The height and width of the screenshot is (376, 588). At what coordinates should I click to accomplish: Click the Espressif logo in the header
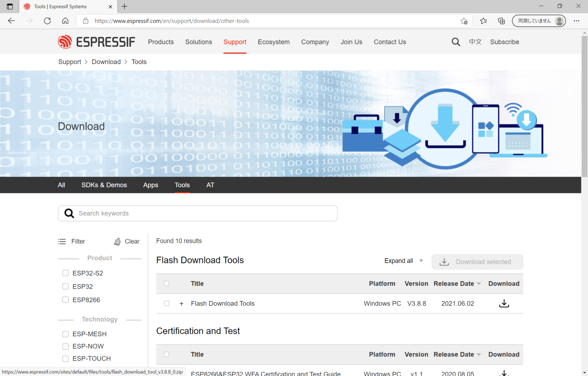coord(96,42)
